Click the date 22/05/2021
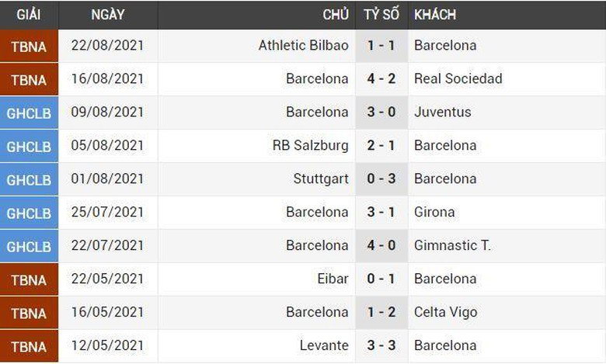This screenshot has width=606, height=364. (107, 279)
